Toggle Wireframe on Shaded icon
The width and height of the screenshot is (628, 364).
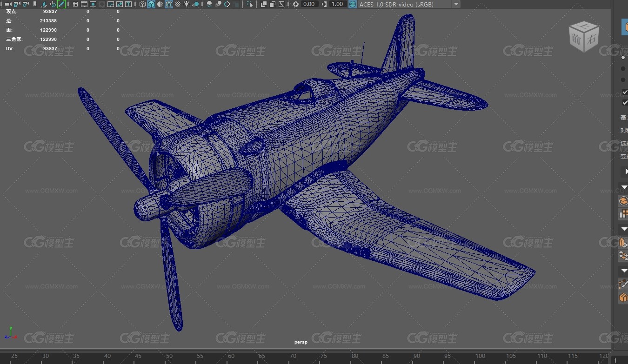click(169, 4)
